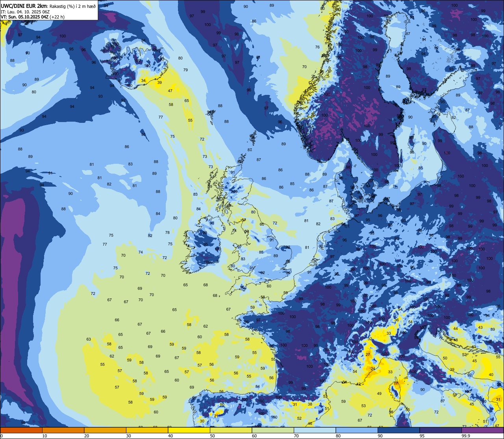Viewport: 504px width, 439px height.
Task: Click humidity value 21 in southern Spain
Action: (216, 416)
